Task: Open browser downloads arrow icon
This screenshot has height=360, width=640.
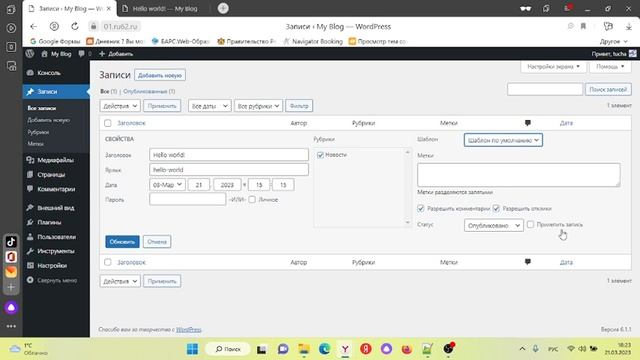Action: point(629,27)
